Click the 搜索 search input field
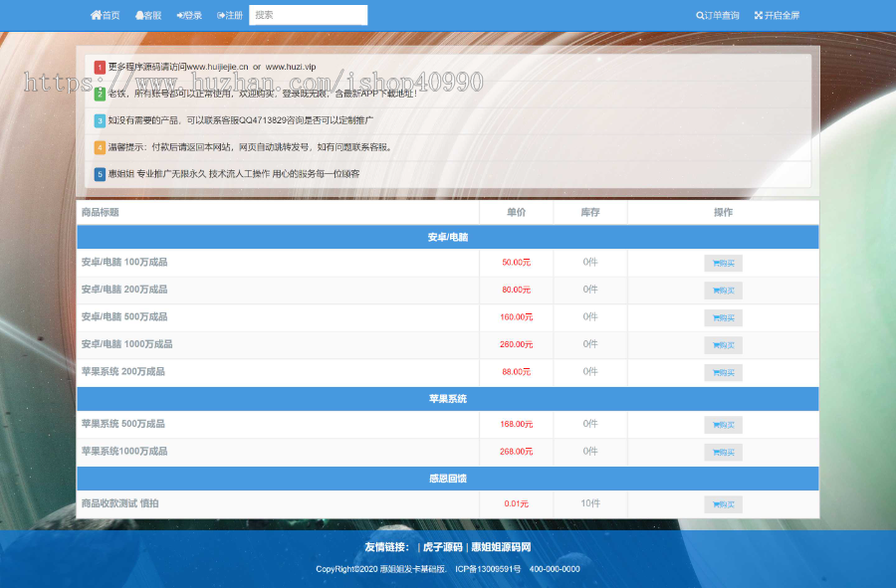Screen dimensions: 896x588 308,15
